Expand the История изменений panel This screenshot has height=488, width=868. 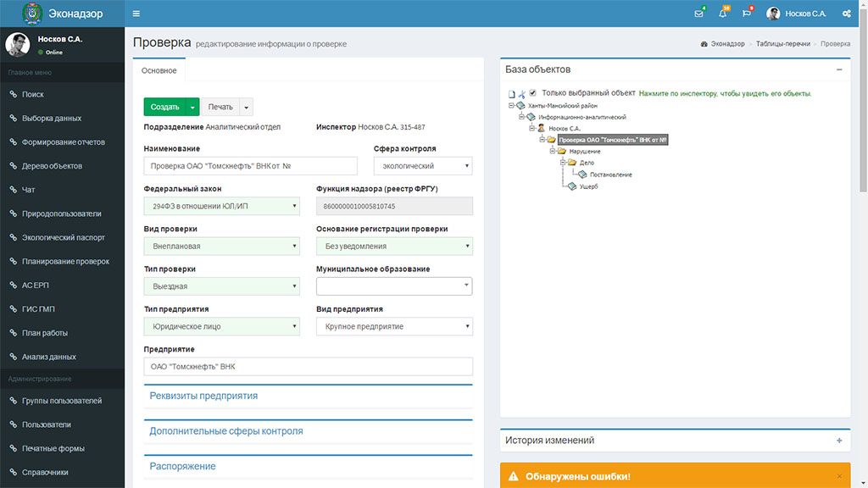[839, 441]
